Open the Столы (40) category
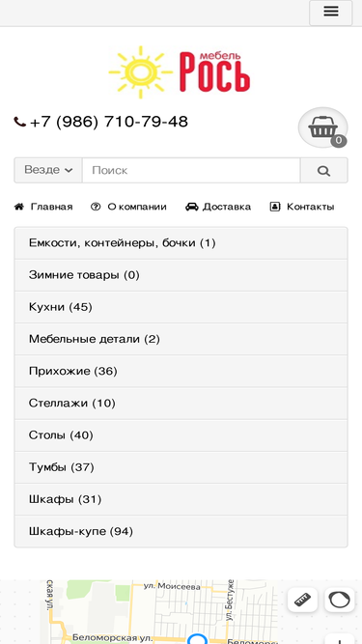The width and height of the screenshot is (362, 644). (181, 435)
